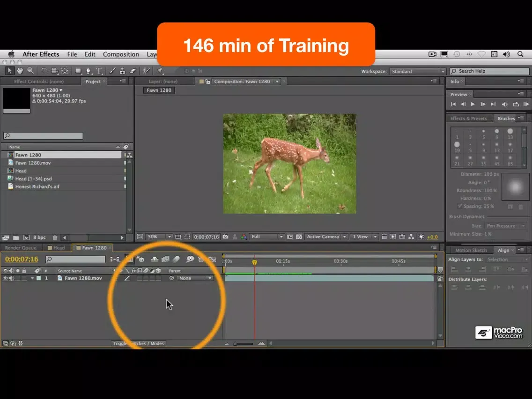The width and height of the screenshot is (532, 399).
Task: Select the Rectangle shape tool
Action: pos(78,71)
